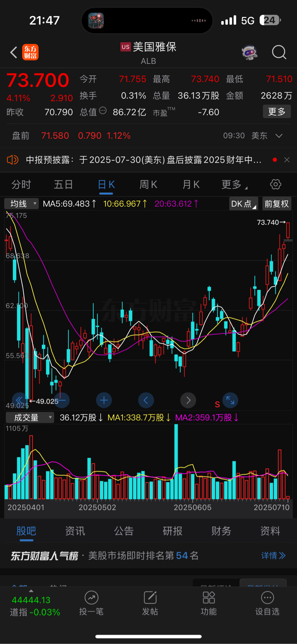The width and height of the screenshot is (297, 644).
Task: Tap the 发帖 compose icon
Action: tap(150, 598)
